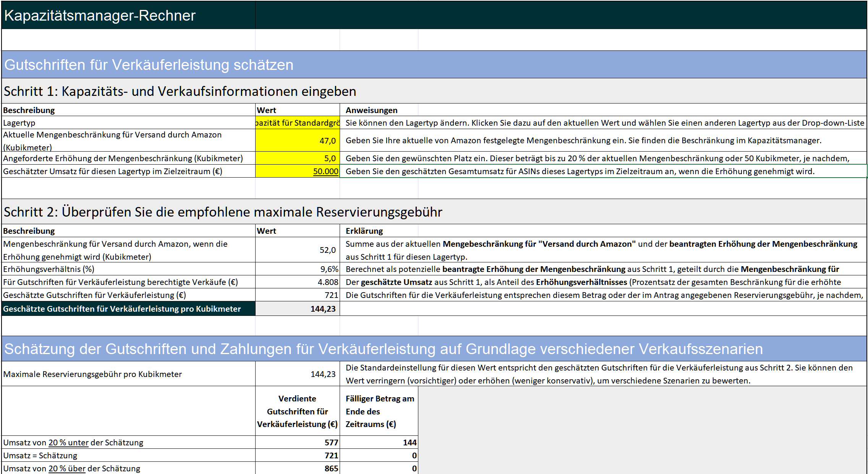Click the '20 % unter' underlined text

(68, 442)
